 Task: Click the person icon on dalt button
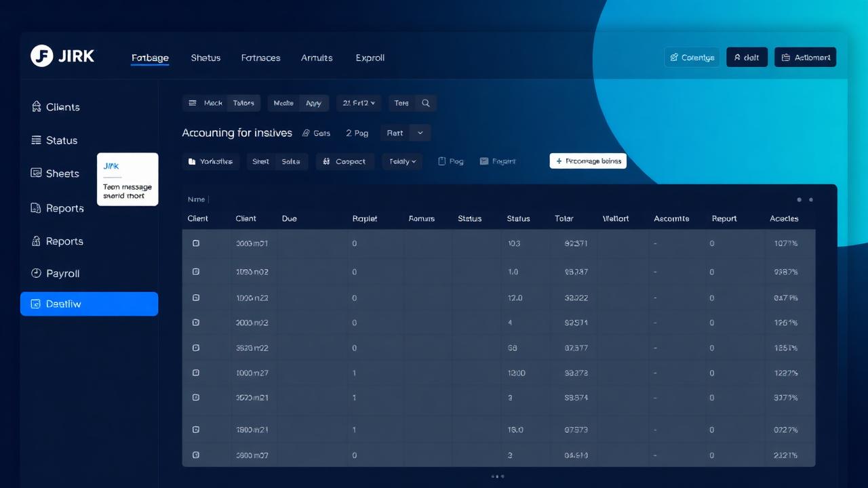[x=737, y=58]
